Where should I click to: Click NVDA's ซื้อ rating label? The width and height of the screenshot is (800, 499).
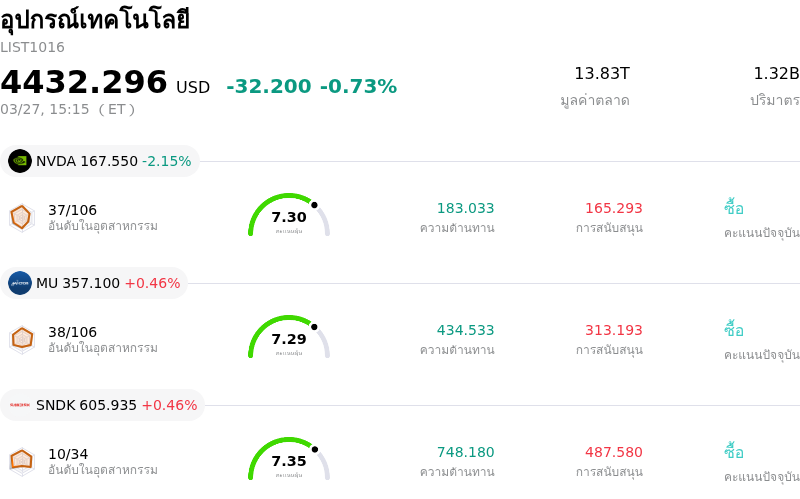734,208
